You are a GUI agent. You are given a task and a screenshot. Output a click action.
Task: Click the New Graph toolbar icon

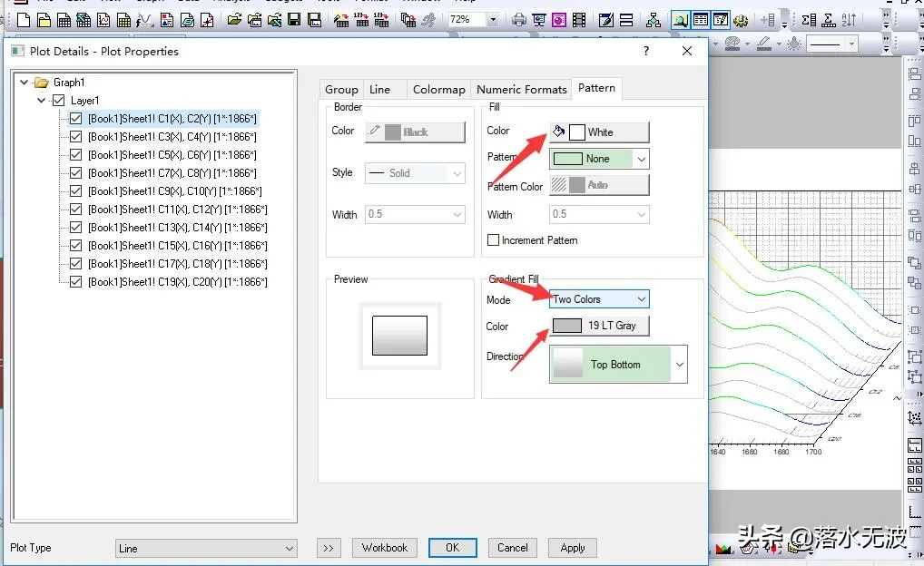point(103,20)
